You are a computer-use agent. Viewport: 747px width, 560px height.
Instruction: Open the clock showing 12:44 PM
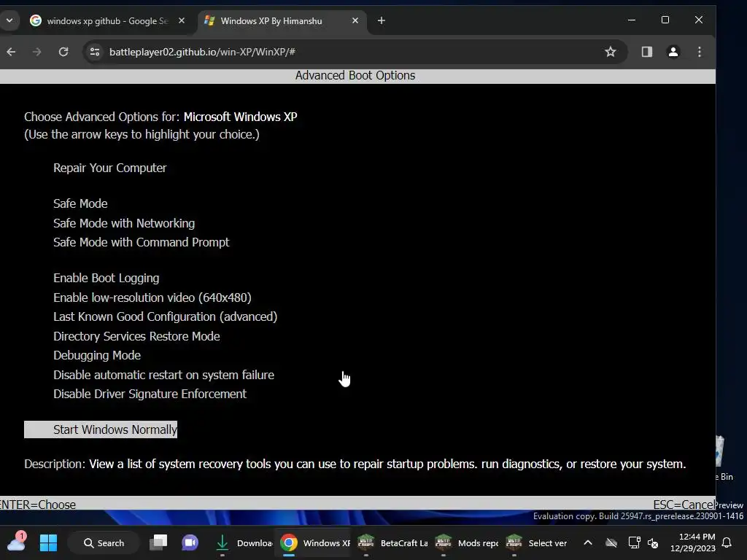coord(693,542)
